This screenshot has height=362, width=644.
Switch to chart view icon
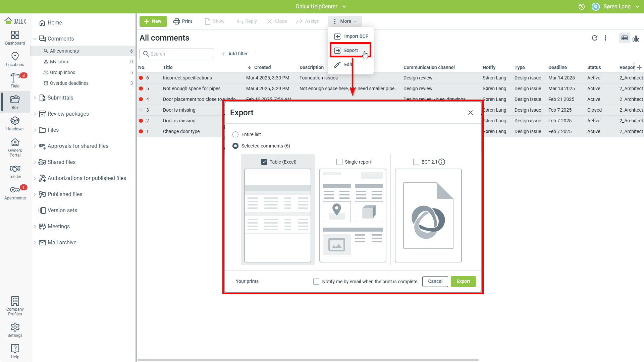coord(636,38)
